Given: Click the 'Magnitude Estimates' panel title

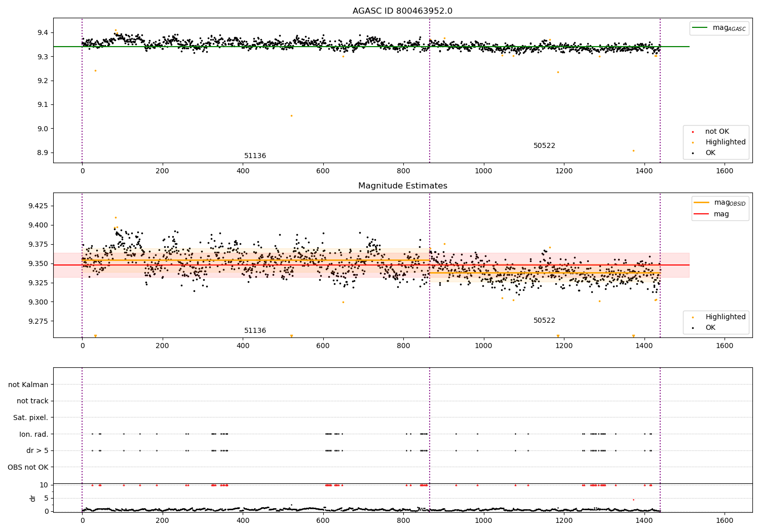Looking at the screenshot, I should pos(402,186).
